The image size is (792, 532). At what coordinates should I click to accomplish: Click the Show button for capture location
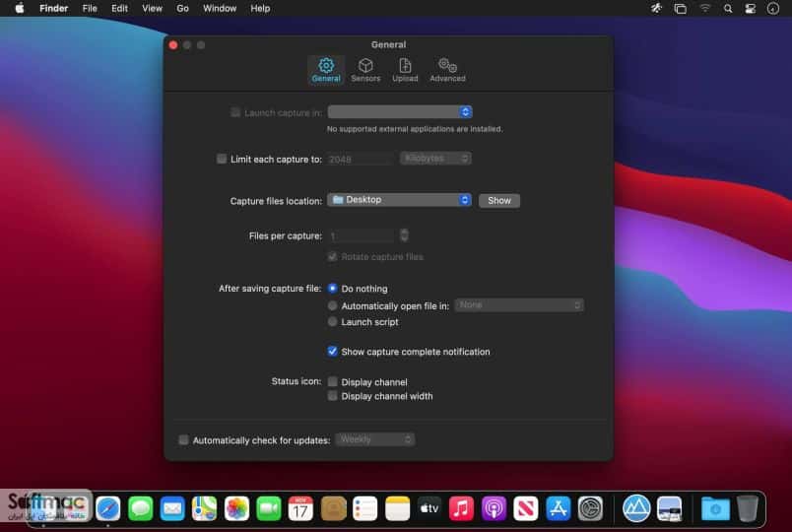point(499,201)
